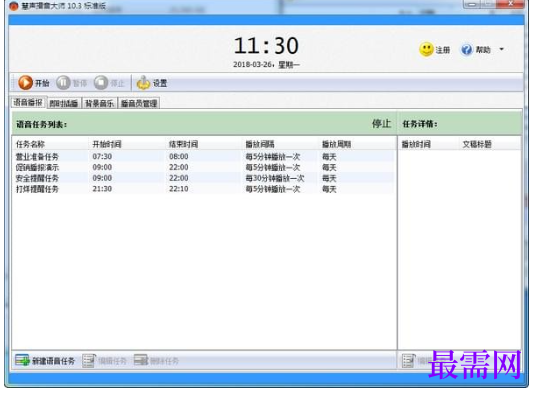
Task: Click the 删除任务 delete task icon
Action: click(x=141, y=360)
